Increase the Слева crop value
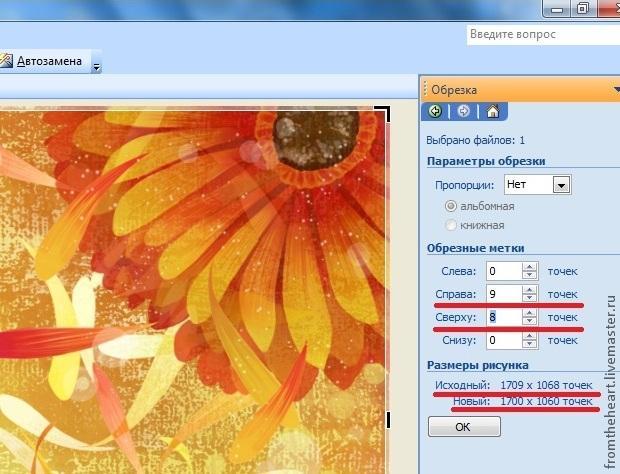This screenshot has width=620, height=474. coord(529,267)
